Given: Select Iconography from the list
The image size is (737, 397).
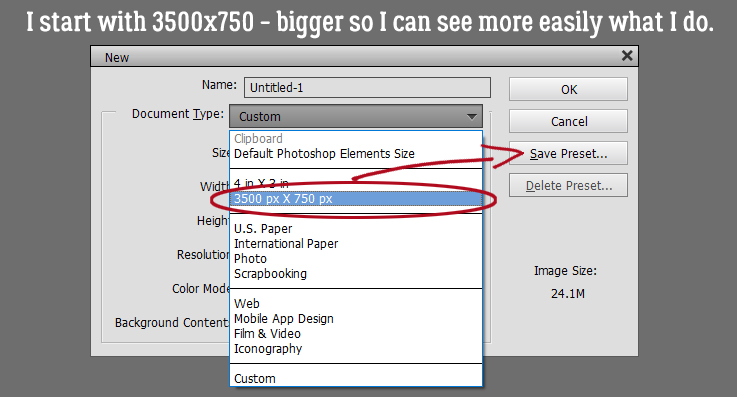Looking at the screenshot, I should 356,349.
